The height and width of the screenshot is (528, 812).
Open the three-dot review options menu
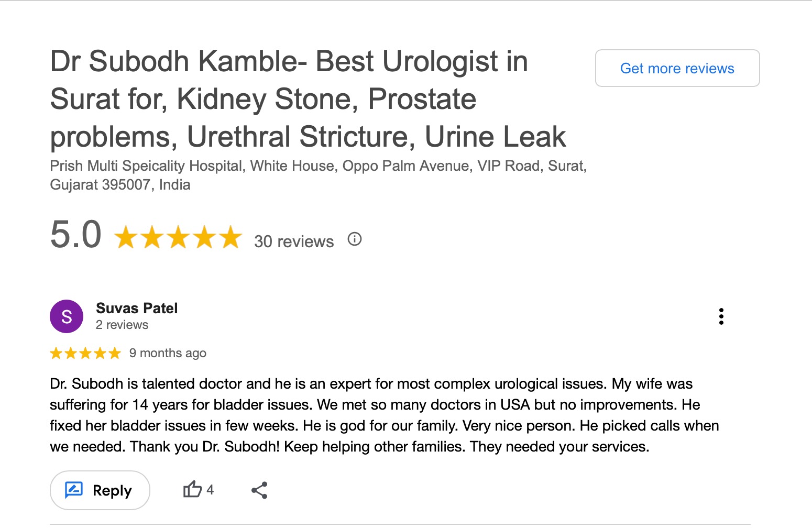(x=721, y=316)
